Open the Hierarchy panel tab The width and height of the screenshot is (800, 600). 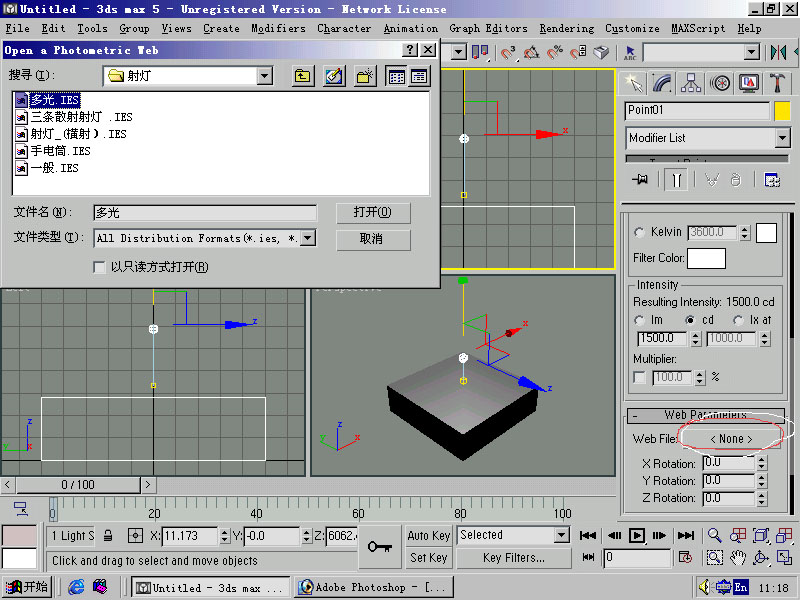point(691,83)
